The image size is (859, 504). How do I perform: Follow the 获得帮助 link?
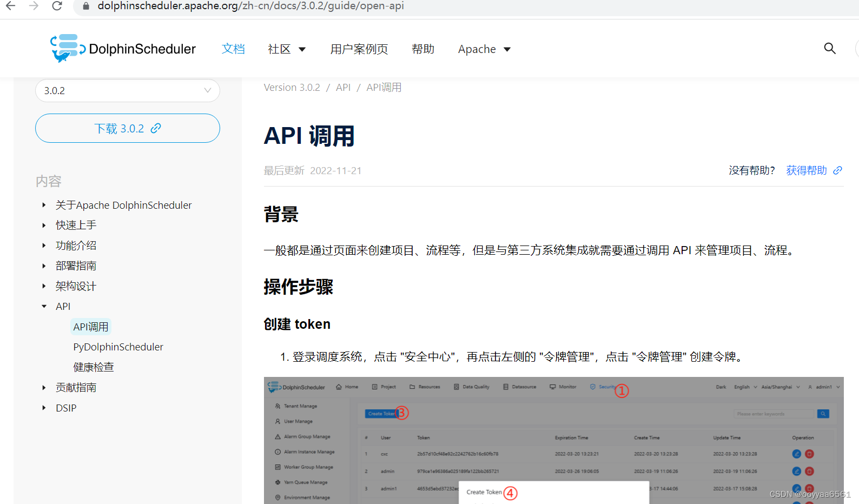806,170
